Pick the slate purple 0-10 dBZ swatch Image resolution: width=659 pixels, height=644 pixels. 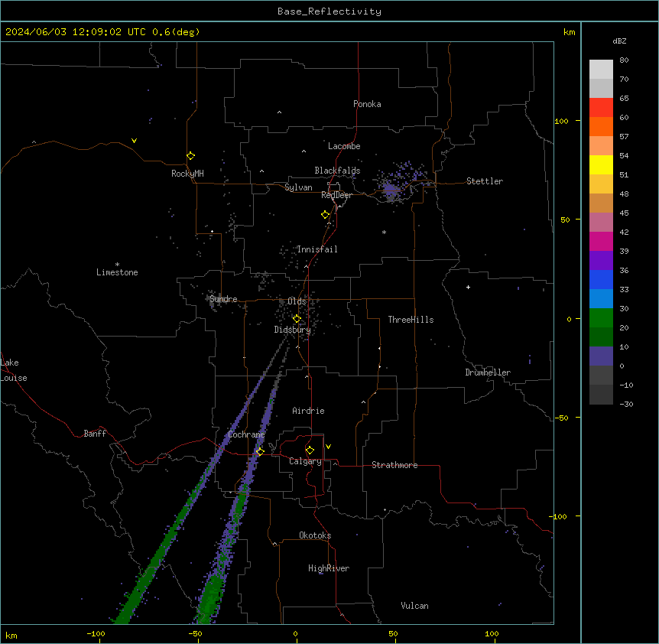pos(601,356)
